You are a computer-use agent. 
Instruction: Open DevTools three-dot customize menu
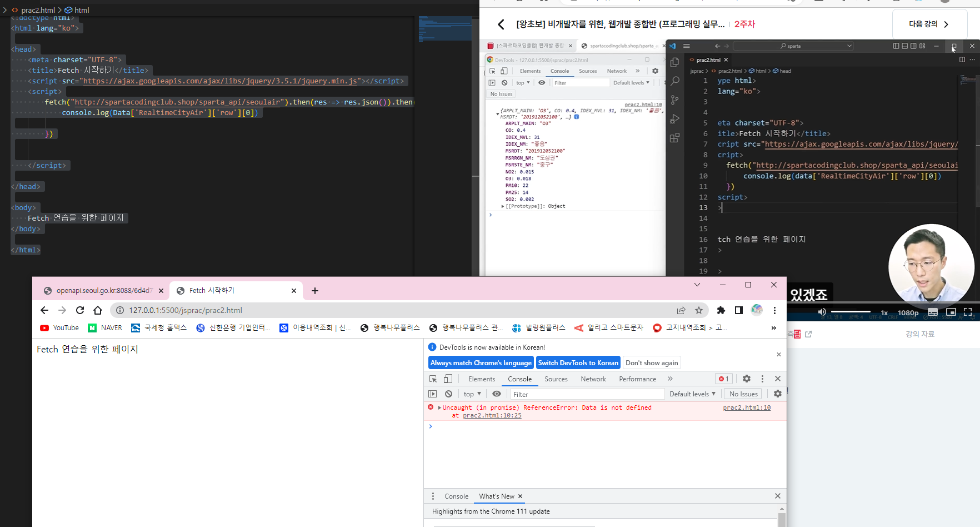(x=762, y=379)
